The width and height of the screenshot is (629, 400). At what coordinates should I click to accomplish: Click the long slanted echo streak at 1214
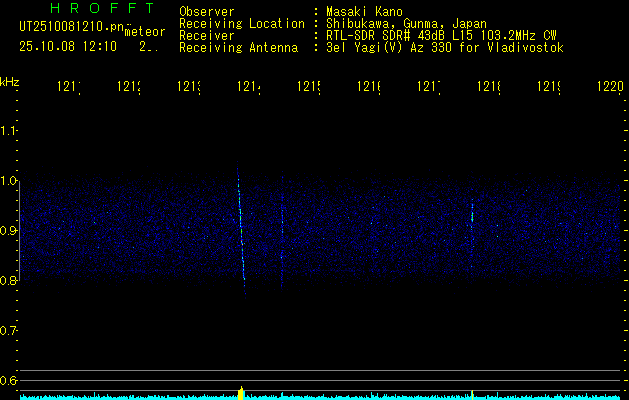(241, 230)
